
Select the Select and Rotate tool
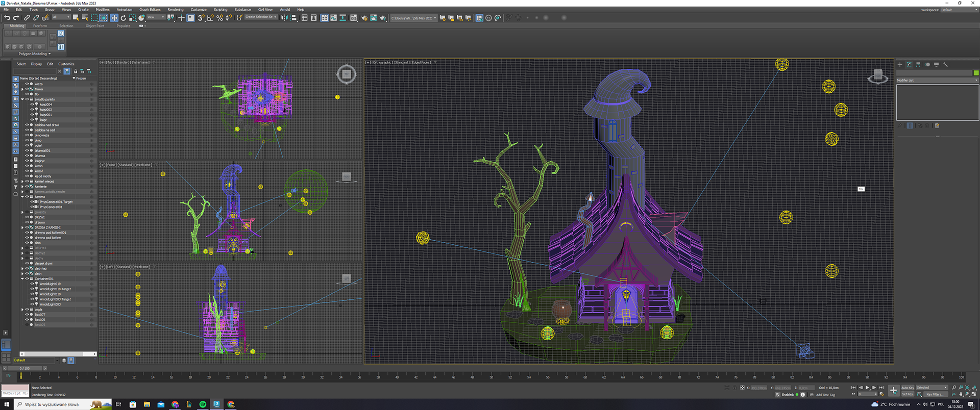coord(123,18)
